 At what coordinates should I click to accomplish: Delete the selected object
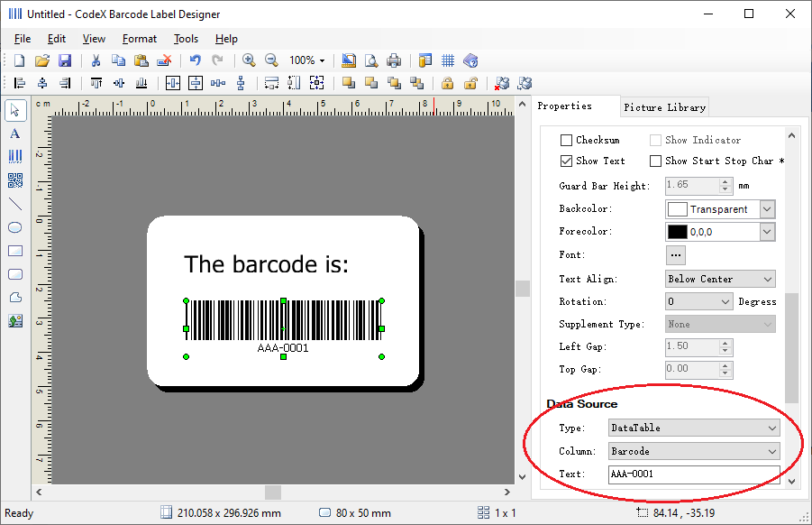tap(164, 60)
